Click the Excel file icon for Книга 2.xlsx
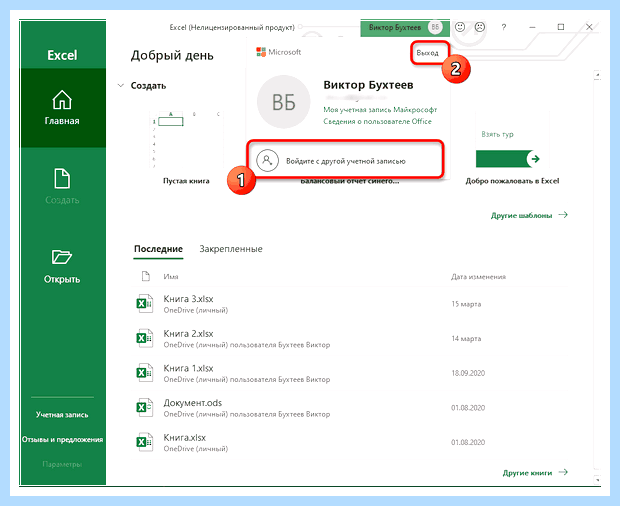Viewport: 620px width, 506px height. tap(144, 338)
